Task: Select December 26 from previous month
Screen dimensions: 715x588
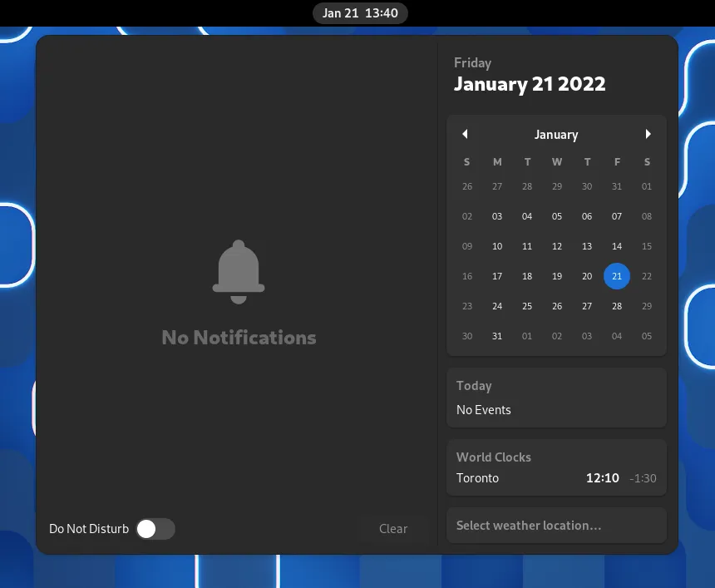Action: click(467, 186)
